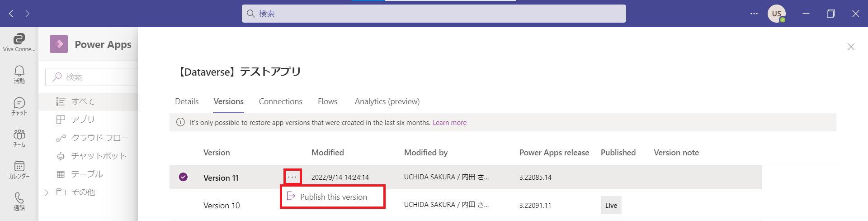Click the Power Apps logo icon
Image resolution: width=868 pixels, height=221 pixels.
(59, 44)
